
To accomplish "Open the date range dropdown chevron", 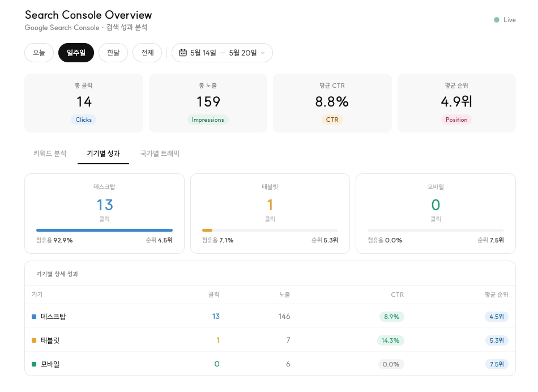I will [x=263, y=53].
